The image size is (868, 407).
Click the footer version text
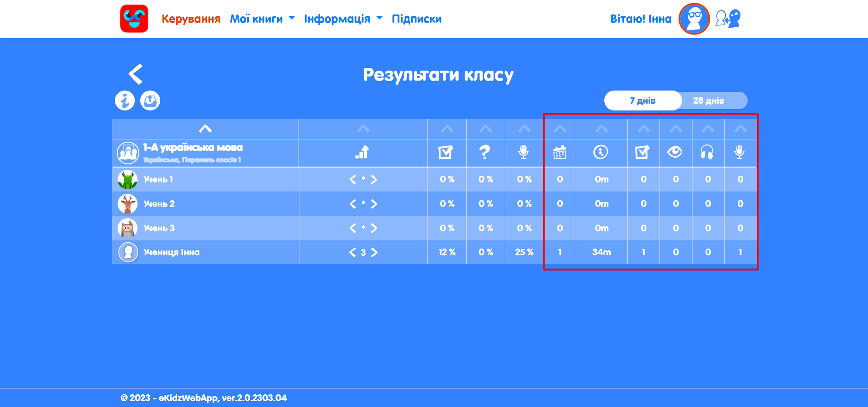(x=204, y=398)
